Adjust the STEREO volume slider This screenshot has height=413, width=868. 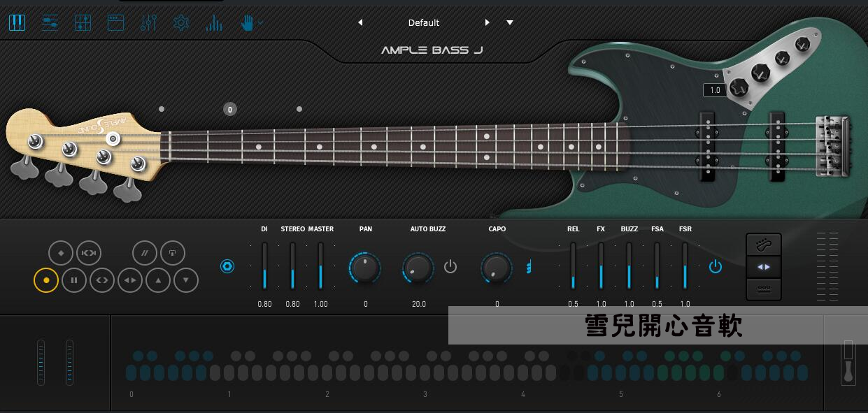coord(293,266)
